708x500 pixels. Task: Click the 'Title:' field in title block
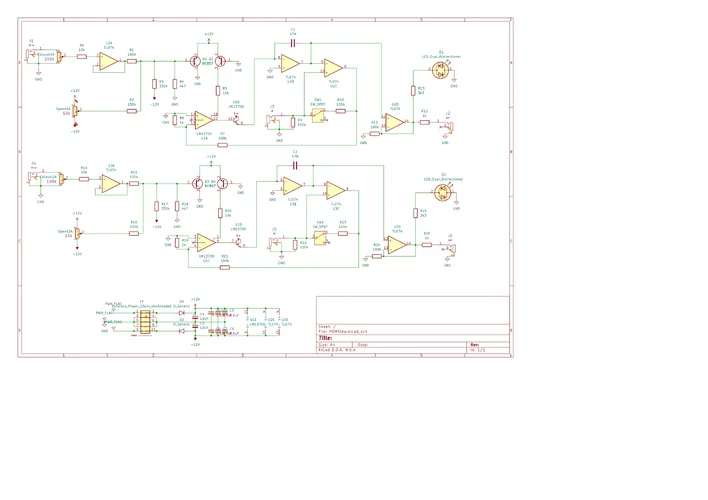(x=325, y=338)
